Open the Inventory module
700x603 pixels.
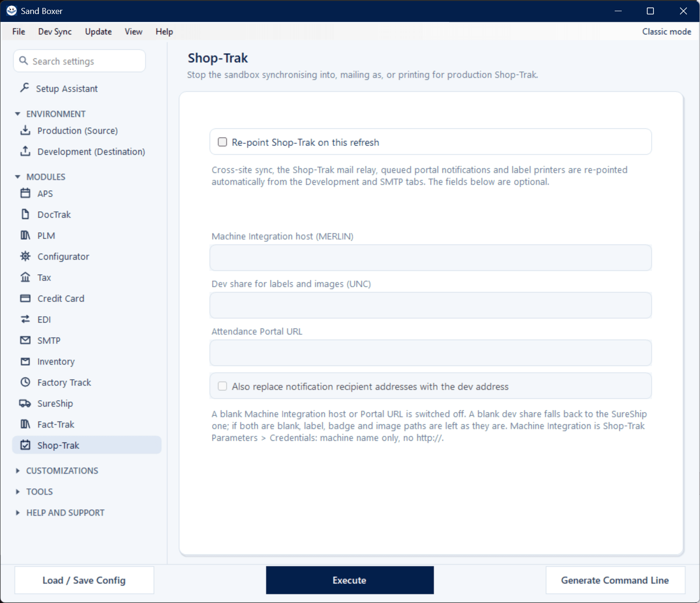(56, 361)
